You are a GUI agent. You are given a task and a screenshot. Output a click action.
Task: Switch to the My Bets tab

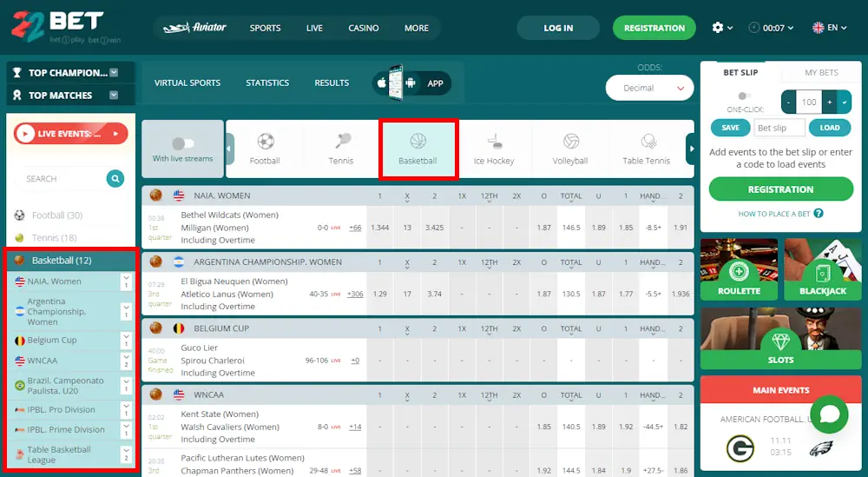point(821,72)
